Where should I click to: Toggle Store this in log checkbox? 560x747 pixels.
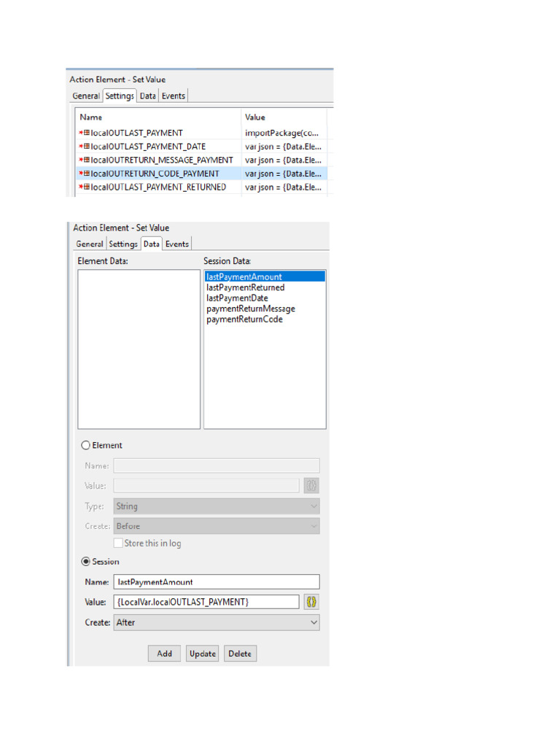click(118, 543)
